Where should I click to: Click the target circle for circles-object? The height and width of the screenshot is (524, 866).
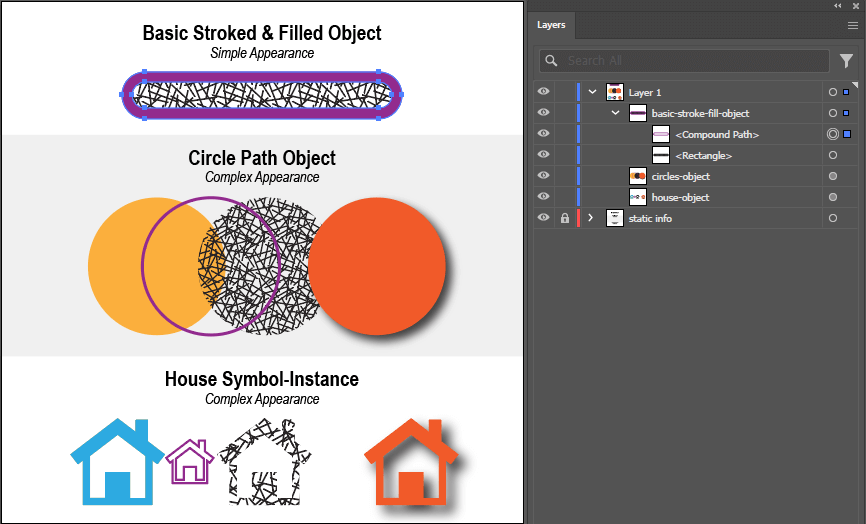pos(833,176)
